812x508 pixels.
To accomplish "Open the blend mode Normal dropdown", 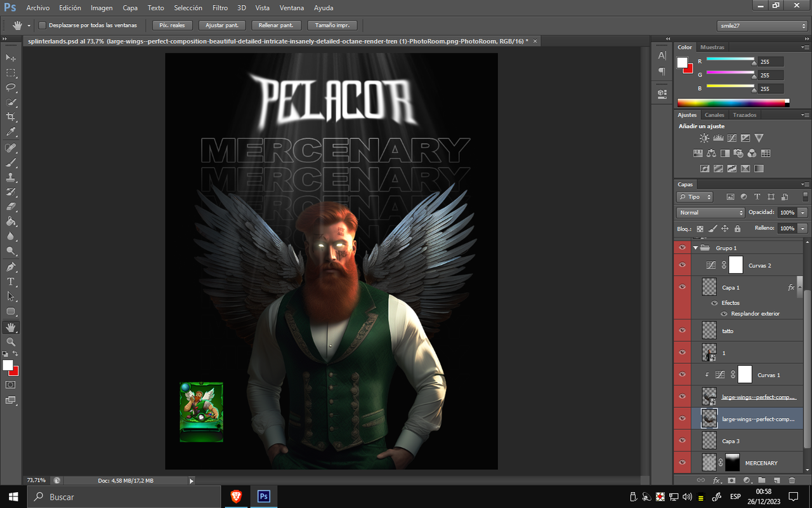I will (x=710, y=213).
